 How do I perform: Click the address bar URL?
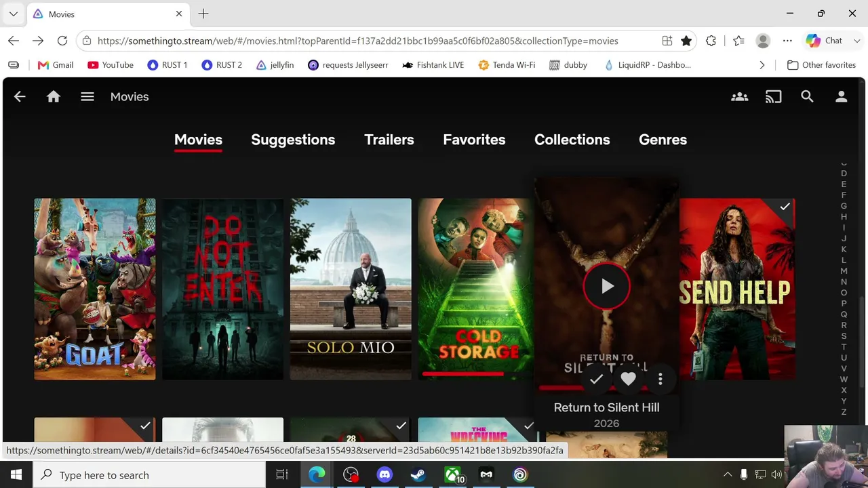tap(357, 41)
